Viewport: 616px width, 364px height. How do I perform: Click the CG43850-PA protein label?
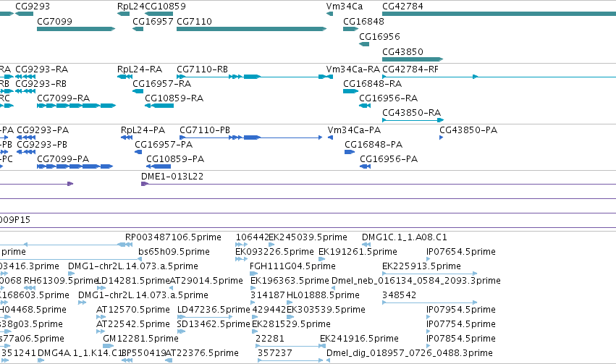coord(468,130)
